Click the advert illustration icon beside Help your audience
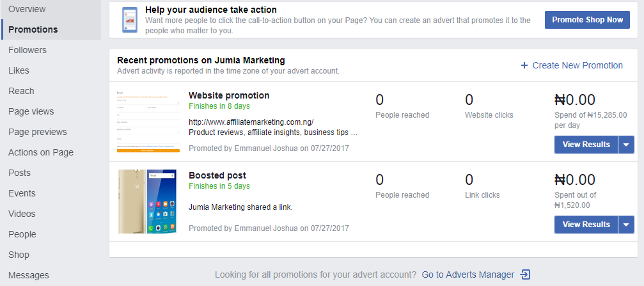Viewport: 644px width, 286px height. pyautogui.click(x=130, y=20)
